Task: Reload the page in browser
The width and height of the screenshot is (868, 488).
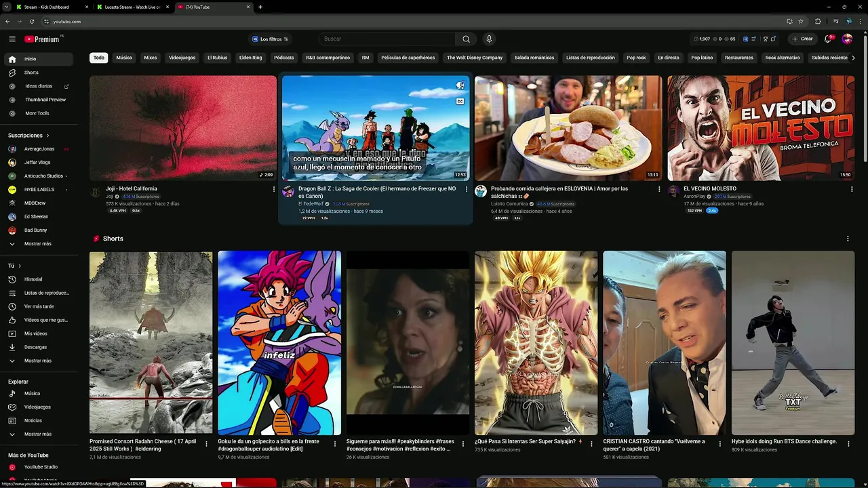Action: coord(31,21)
